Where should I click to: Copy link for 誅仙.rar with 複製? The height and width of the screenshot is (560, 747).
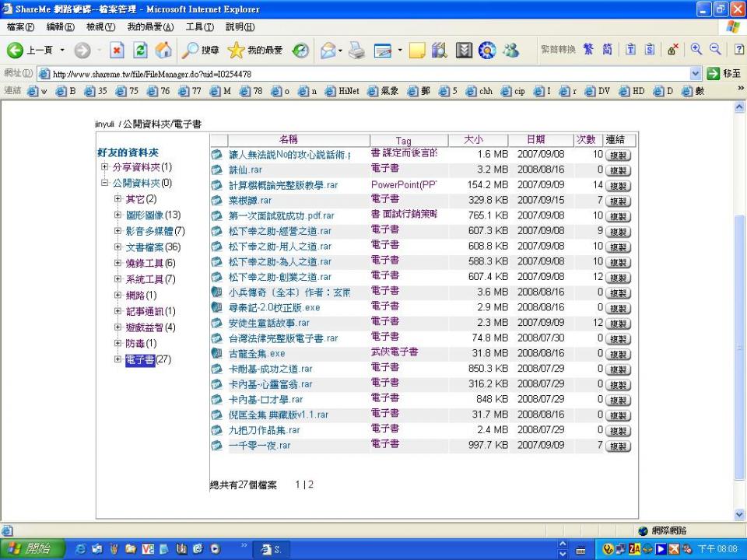pyautogui.click(x=618, y=170)
